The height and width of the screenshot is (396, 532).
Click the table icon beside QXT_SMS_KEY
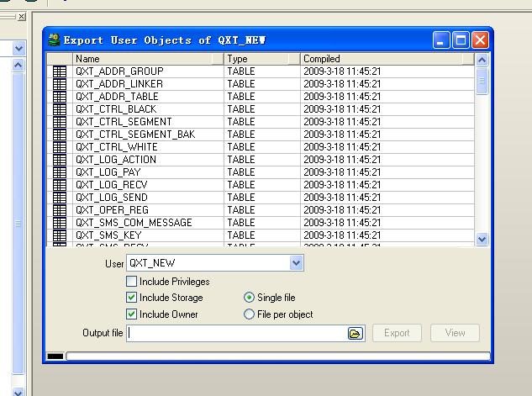(x=59, y=235)
